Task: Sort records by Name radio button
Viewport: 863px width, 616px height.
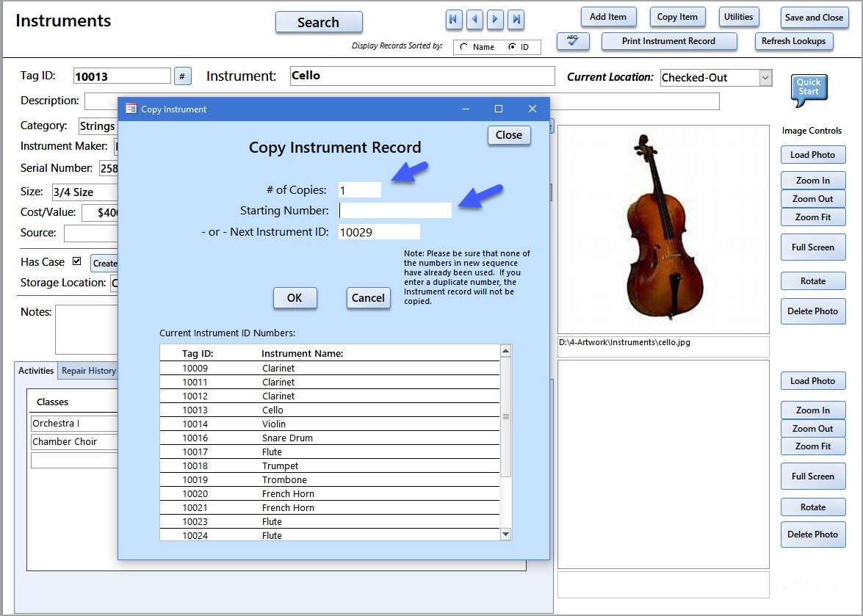Action: click(x=463, y=47)
